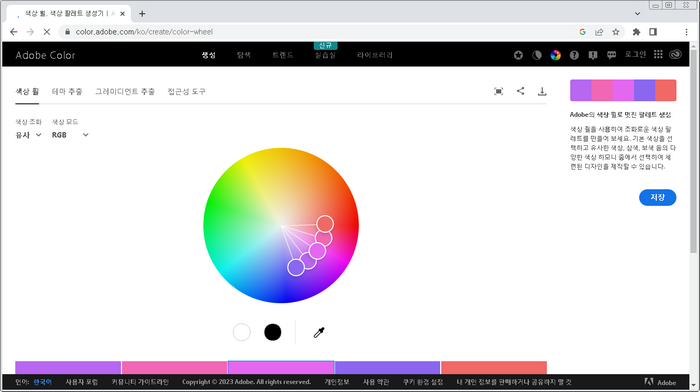The image size is (700, 392).
Task: Switch to the 색상 휠 tab
Action: [x=27, y=92]
